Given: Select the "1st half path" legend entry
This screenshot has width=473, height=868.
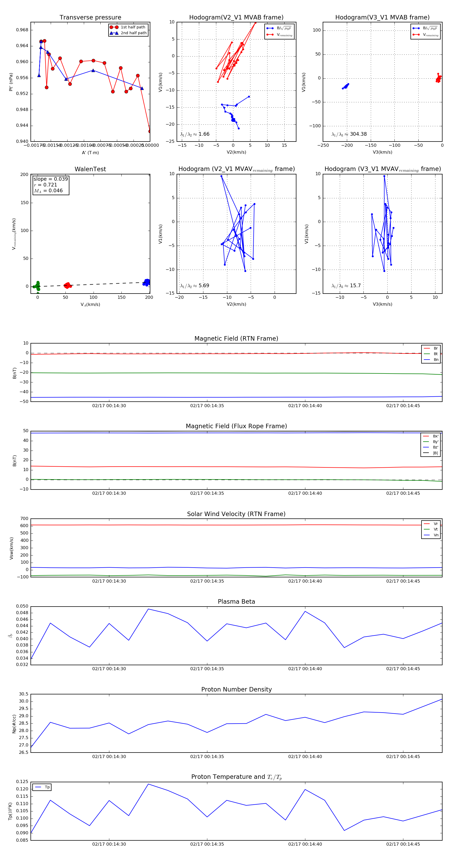Looking at the screenshot, I should pyautogui.click(x=128, y=27).
